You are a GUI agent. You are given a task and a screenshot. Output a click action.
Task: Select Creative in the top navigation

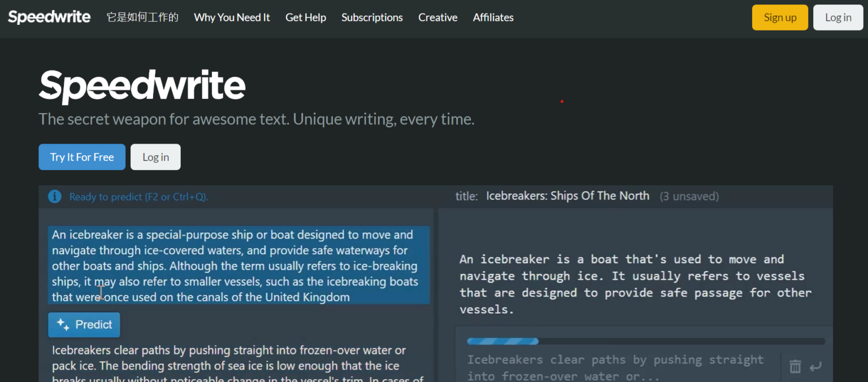pyautogui.click(x=437, y=18)
